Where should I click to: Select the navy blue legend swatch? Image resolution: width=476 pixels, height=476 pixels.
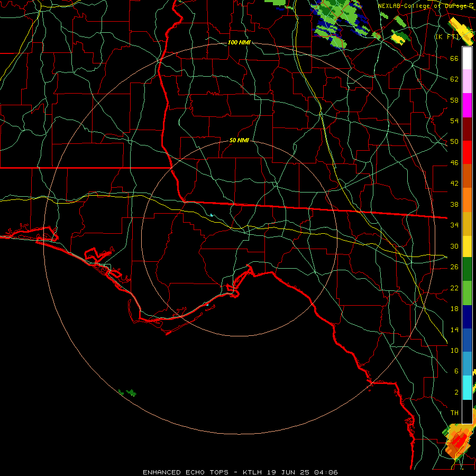tap(467, 317)
